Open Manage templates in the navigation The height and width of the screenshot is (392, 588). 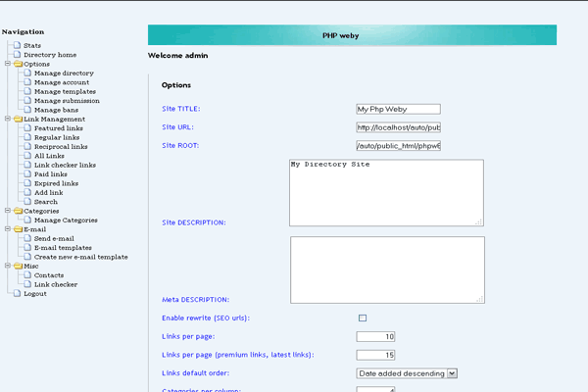66,91
